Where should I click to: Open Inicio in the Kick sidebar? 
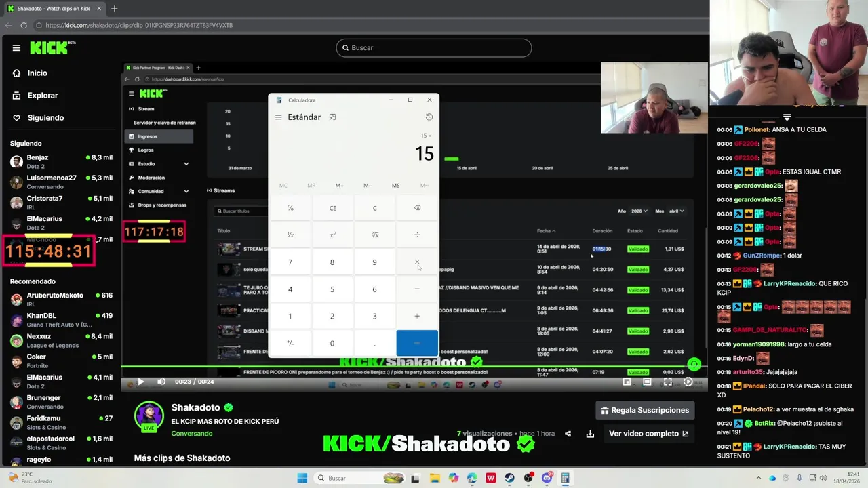(37, 73)
